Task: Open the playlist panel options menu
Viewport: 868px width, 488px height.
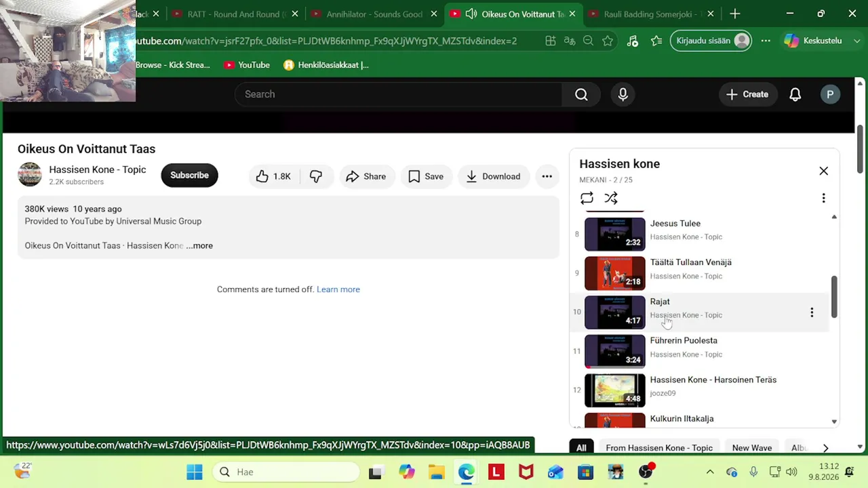Action: click(823, 198)
